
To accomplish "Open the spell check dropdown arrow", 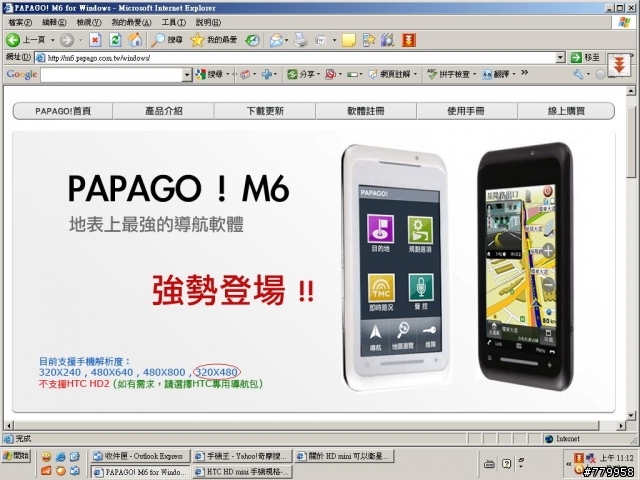I will [x=474, y=74].
